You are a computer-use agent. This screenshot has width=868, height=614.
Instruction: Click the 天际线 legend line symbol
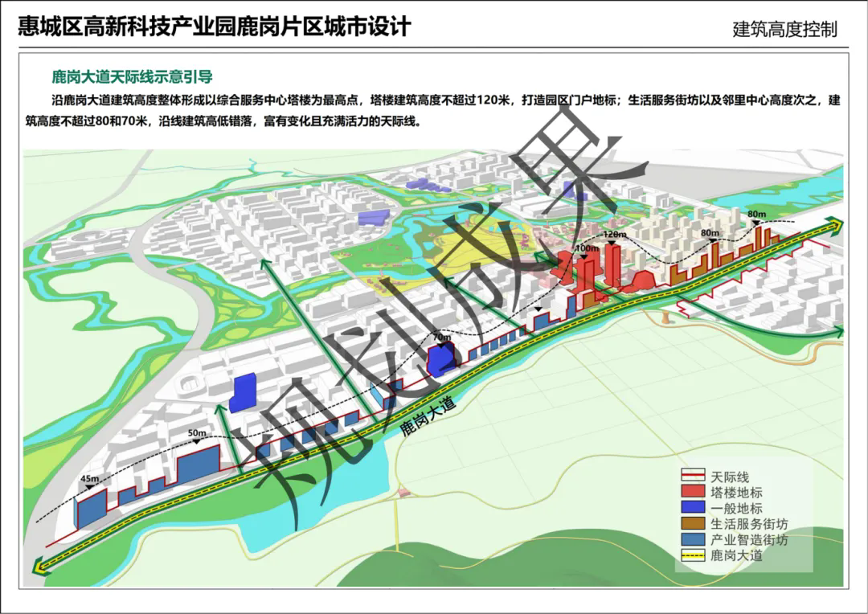[694, 477]
